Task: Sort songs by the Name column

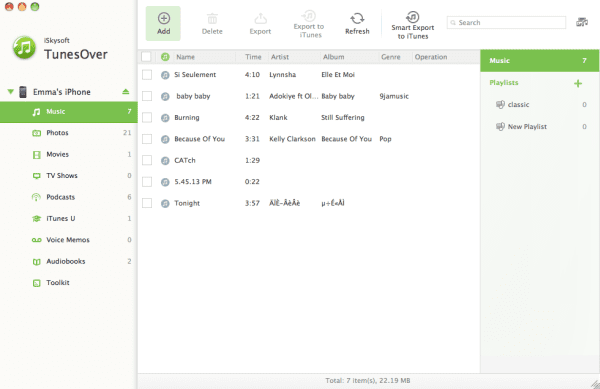Action: point(204,57)
